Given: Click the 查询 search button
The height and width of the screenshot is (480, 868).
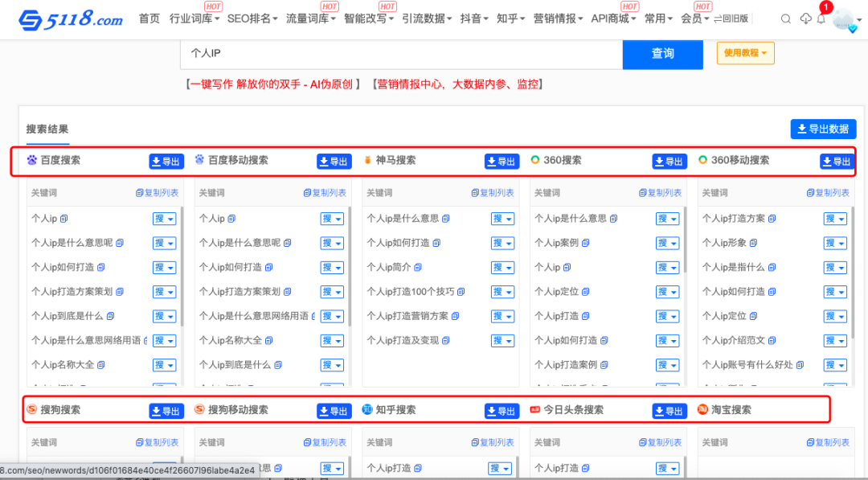Looking at the screenshot, I should [x=662, y=54].
